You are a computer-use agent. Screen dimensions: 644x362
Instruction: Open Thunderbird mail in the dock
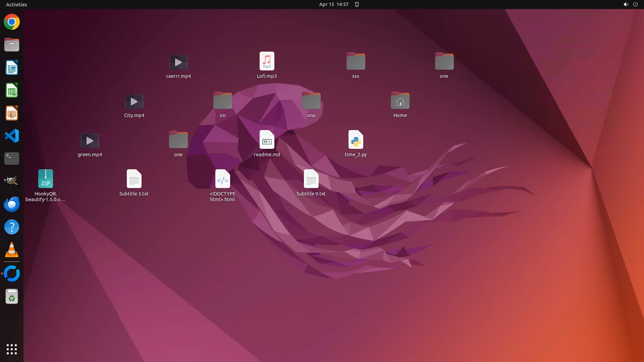point(12,204)
